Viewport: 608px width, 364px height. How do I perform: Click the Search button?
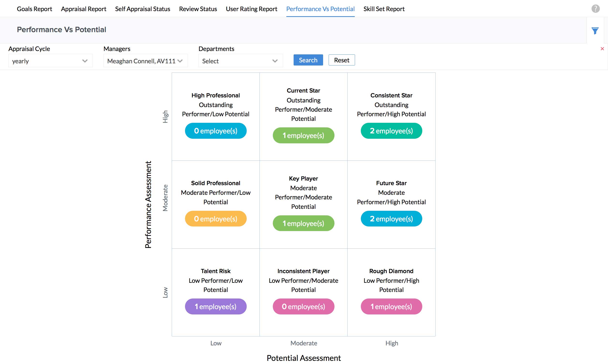[308, 60]
